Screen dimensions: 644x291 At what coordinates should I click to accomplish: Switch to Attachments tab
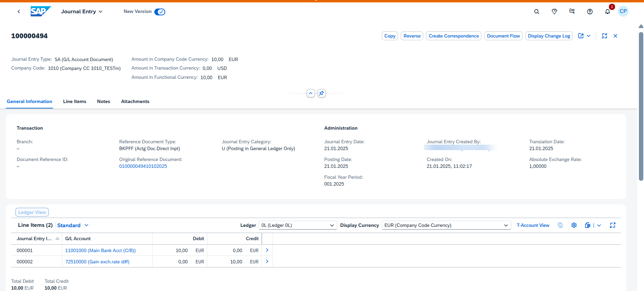click(x=135, y=102)
